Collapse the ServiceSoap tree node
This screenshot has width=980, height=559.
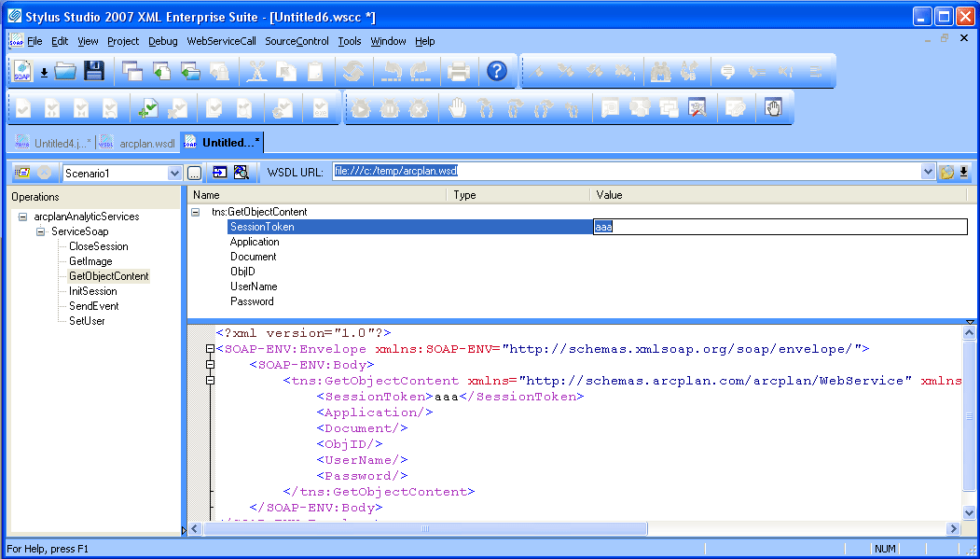(x=41, y=231)
